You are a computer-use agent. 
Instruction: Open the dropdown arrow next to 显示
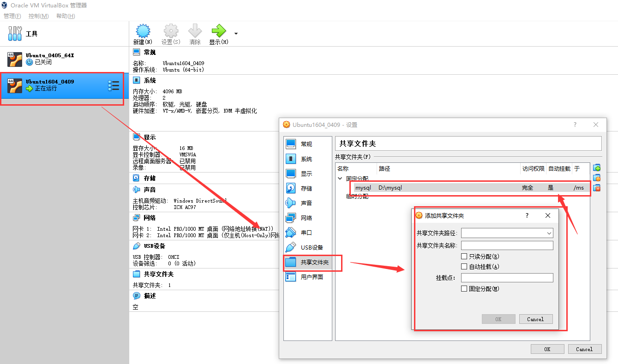point(235,33)
